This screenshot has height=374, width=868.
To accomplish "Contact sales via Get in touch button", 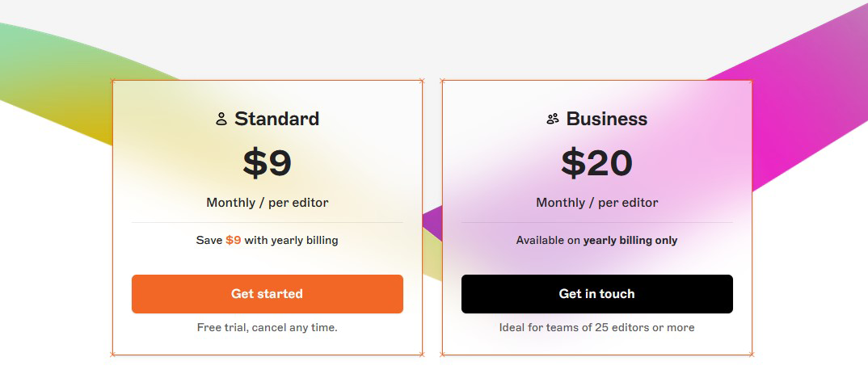I will 596,294.
